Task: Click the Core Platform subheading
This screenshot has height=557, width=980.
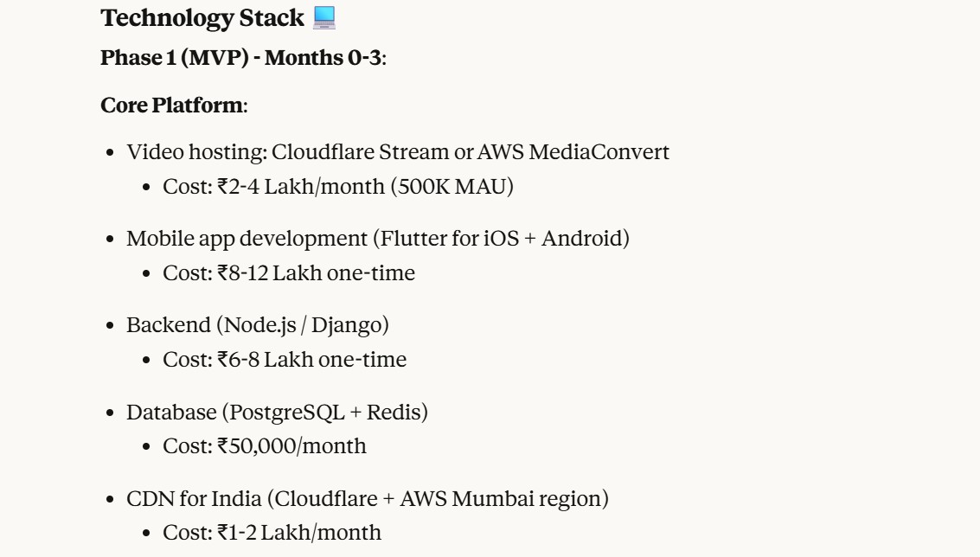Action: click(x=174, y=106)
